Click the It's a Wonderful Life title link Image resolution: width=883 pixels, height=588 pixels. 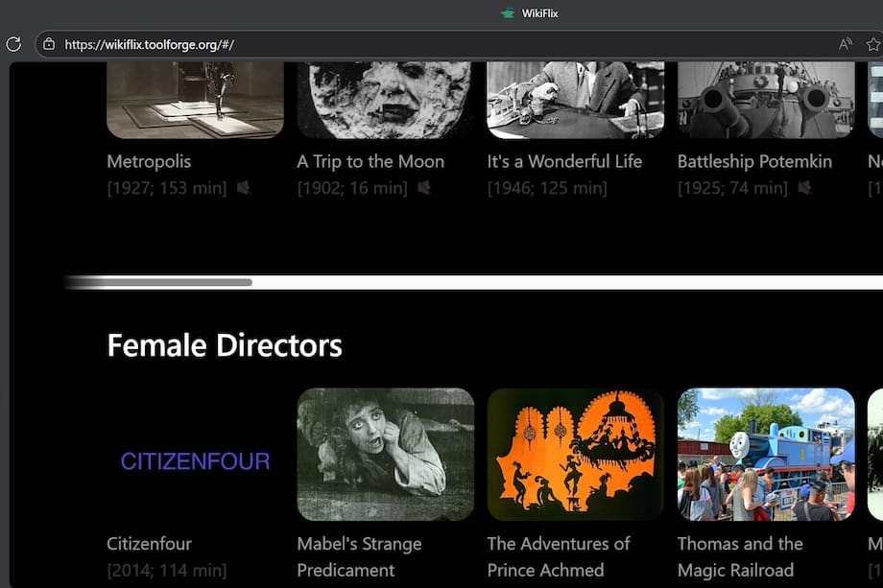pyautogui.click(x=564, y=161)
